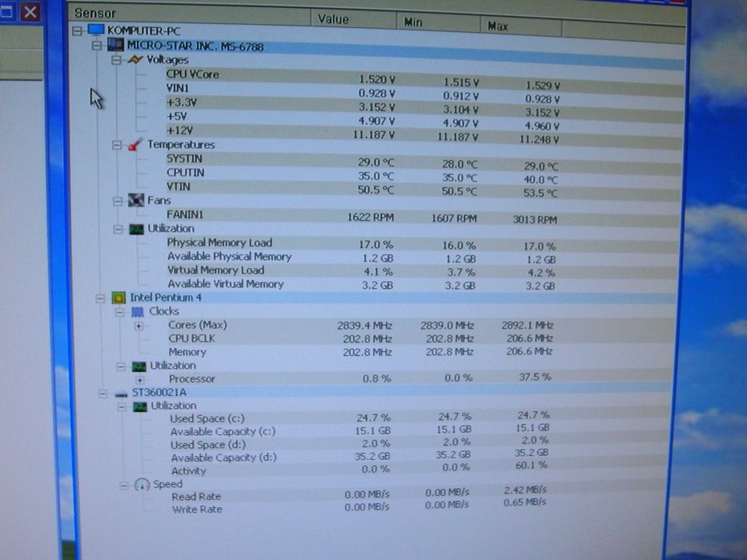Viewport: 747px width, 560px height.
Task: Click the Max column header
Action: tap(521, 26)
